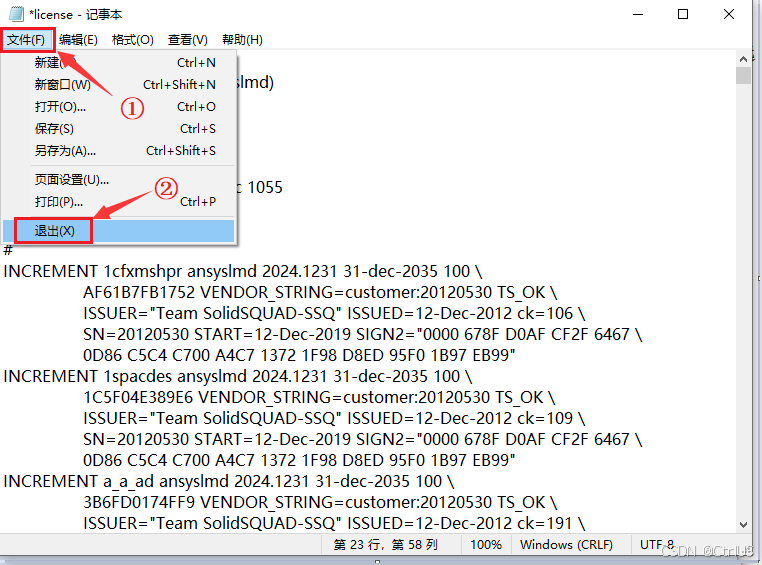Image resolution: width=762 pixels, height=565 pixels.
Task: Click status bar "第 23 行, 第 58 列"
Action: 386,545
